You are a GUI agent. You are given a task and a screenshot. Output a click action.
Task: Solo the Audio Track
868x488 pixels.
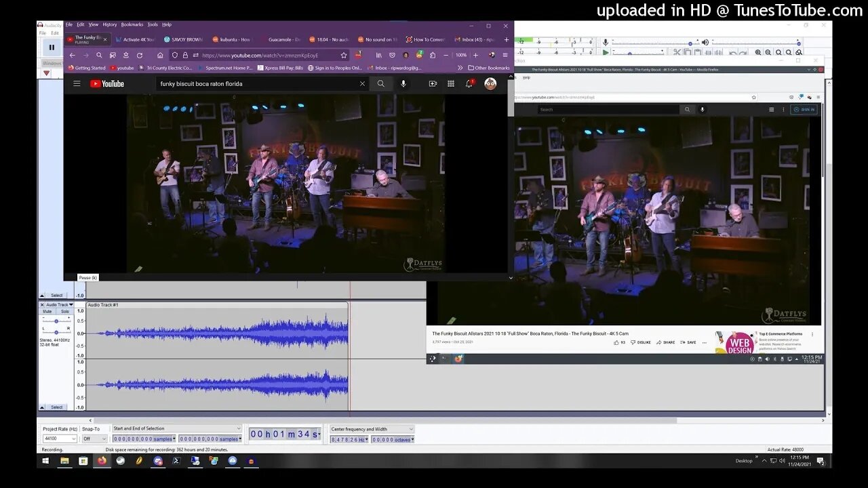point(65,312)
